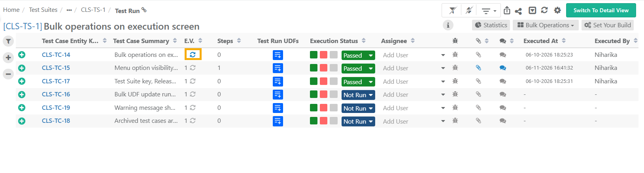Click the sync version icon for CLS-TC-14
The width and height of the screenshot is (644, 173).
(x=193, y=55)
